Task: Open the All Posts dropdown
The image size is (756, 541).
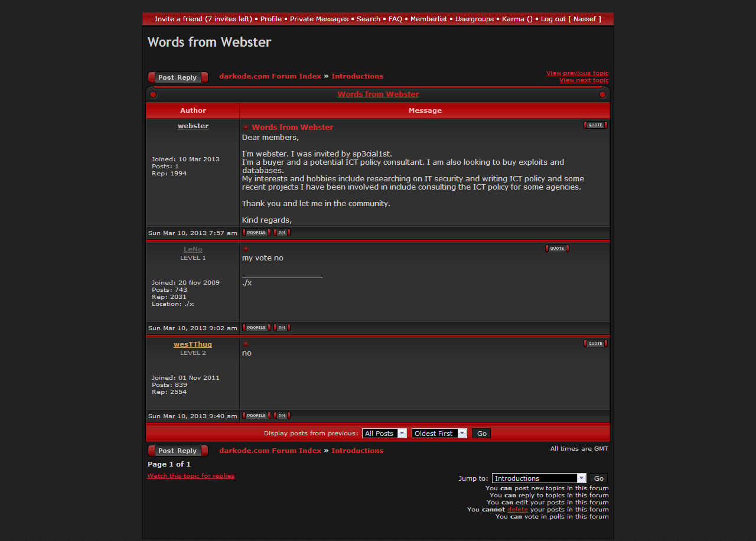Action: coord(384,434)
